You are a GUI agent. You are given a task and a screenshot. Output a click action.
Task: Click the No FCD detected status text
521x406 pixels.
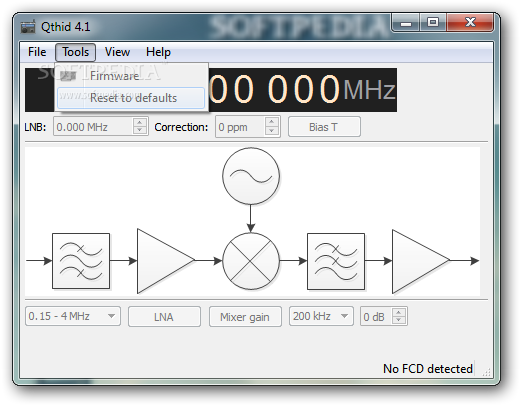pyautogui.click(x=428, y=369)
